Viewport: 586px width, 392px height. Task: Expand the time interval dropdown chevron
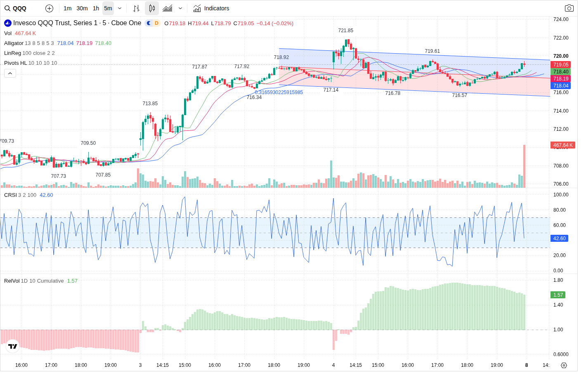(120, 8)
